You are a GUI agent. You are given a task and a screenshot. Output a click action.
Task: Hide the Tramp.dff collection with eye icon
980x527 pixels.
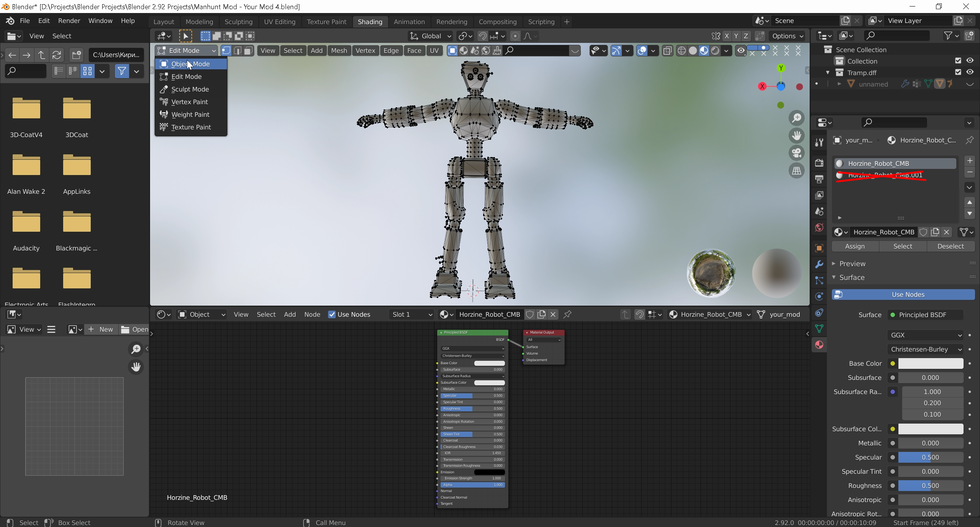pos(970,72)
